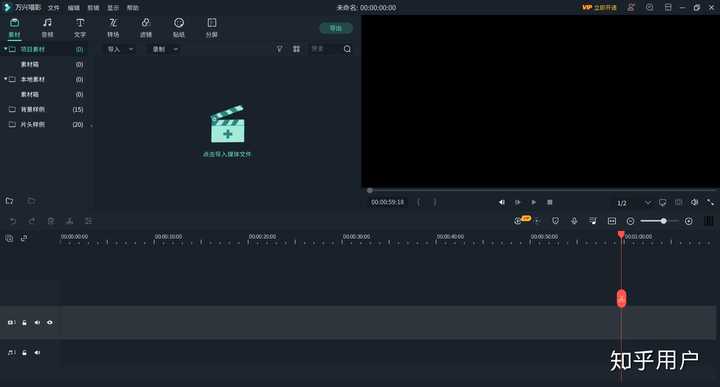Click the shield marker icon in timeline toolbar
The width and height of the screenshot is (720, 387).
coord(556,221)
